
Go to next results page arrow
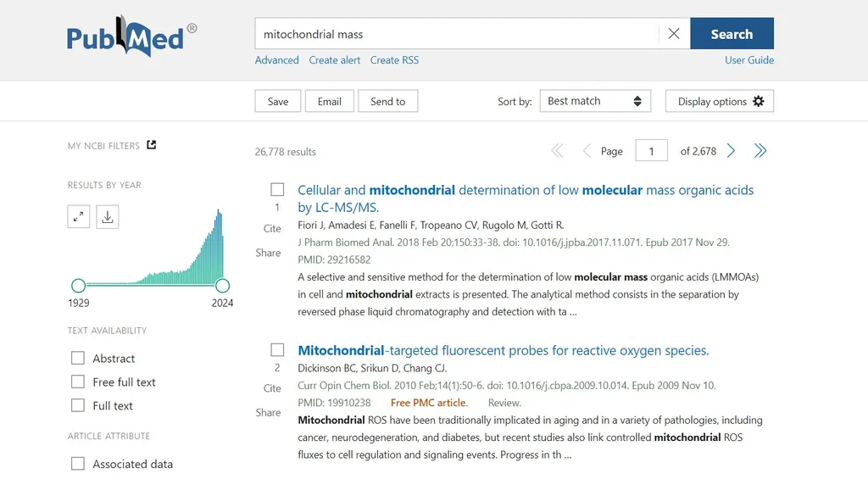click(731, 151)
